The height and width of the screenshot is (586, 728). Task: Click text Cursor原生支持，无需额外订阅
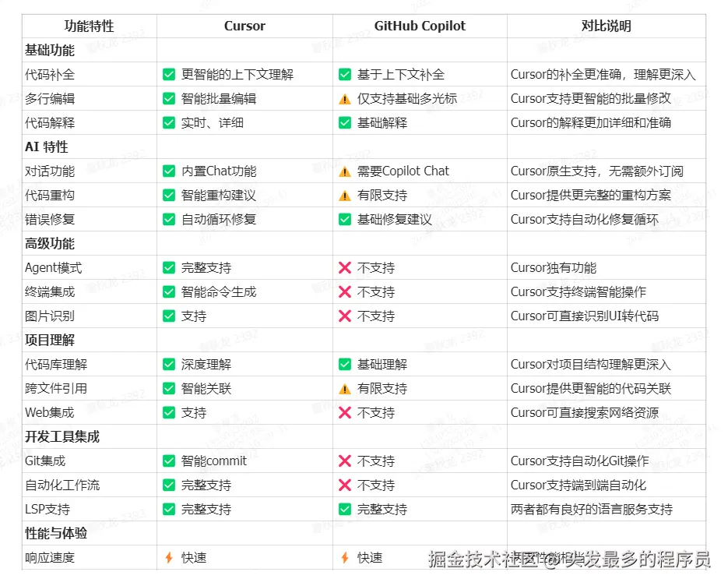(597, 171)
